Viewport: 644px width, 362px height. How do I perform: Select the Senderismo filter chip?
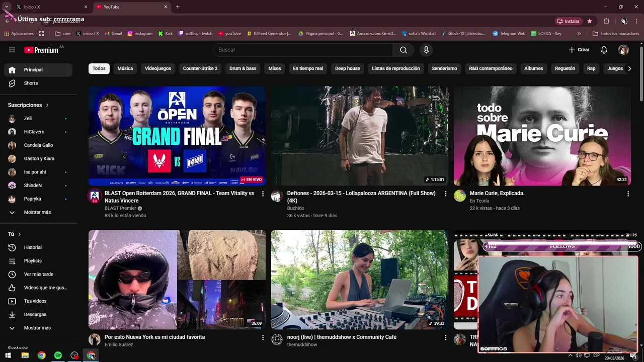pos(444,68)
